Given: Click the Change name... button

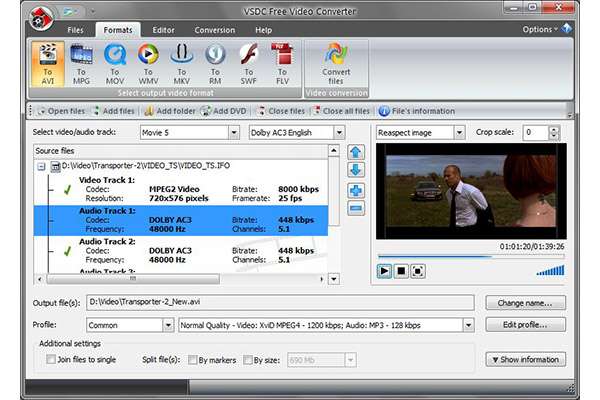Looking at the screenshot, I should (x=525, y=302).
